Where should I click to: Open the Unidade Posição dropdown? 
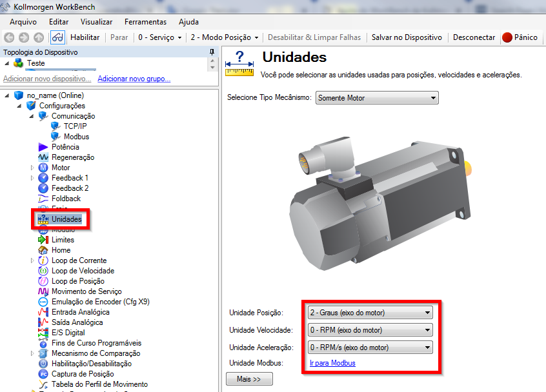tap(370, 312)
